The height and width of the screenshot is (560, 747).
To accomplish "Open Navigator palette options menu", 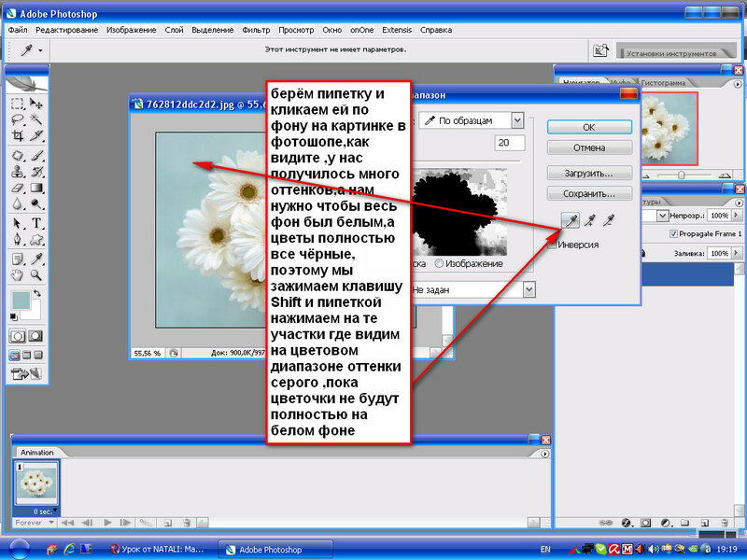I will point(738,84).
